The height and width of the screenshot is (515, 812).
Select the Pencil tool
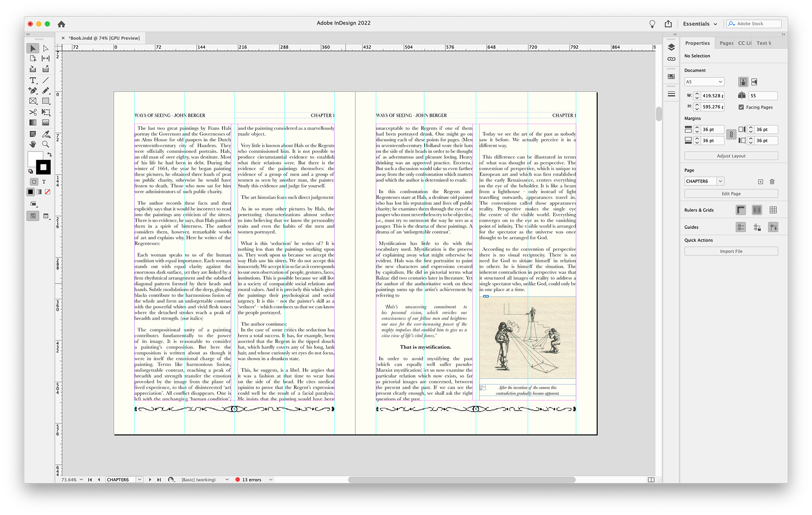pyautogui.click(x=46, y=91)
